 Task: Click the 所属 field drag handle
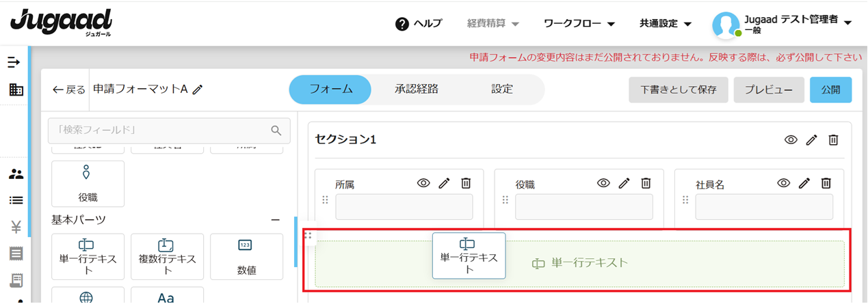point(325,199)
